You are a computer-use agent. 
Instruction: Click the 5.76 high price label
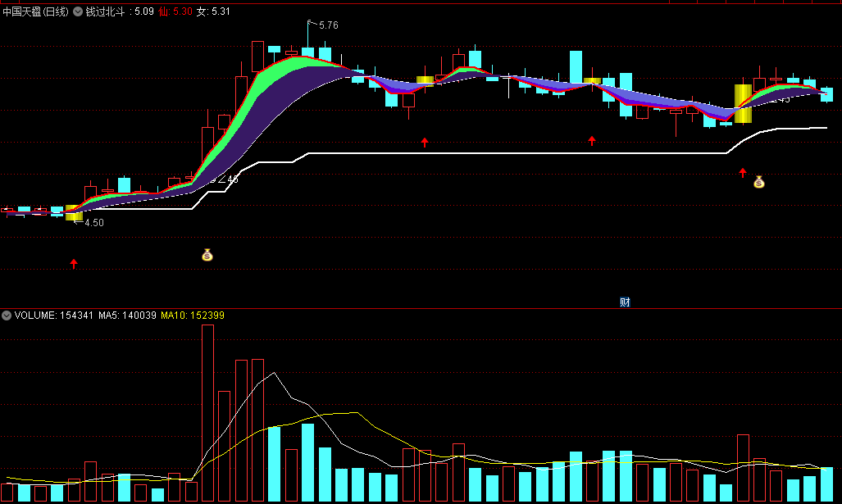328,25
